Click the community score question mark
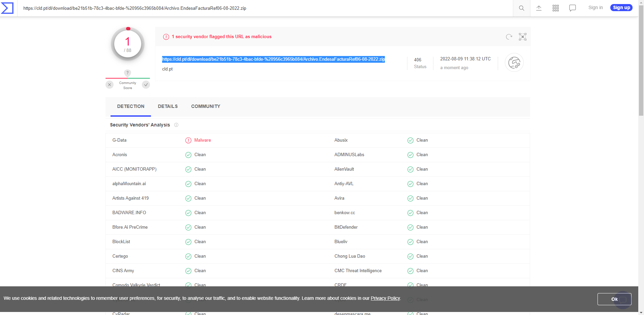Image resolution: width=644 pixels, height=315 pixels. (127, 73)
